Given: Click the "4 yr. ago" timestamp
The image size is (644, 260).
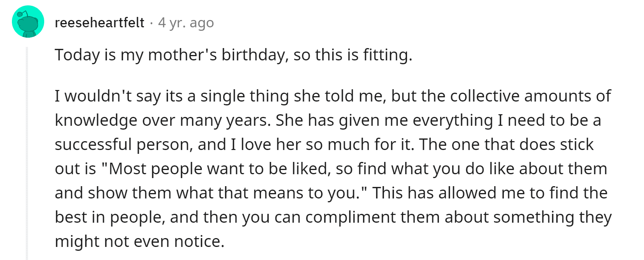Looking at the screenshot, I should [x=186, y=23].
